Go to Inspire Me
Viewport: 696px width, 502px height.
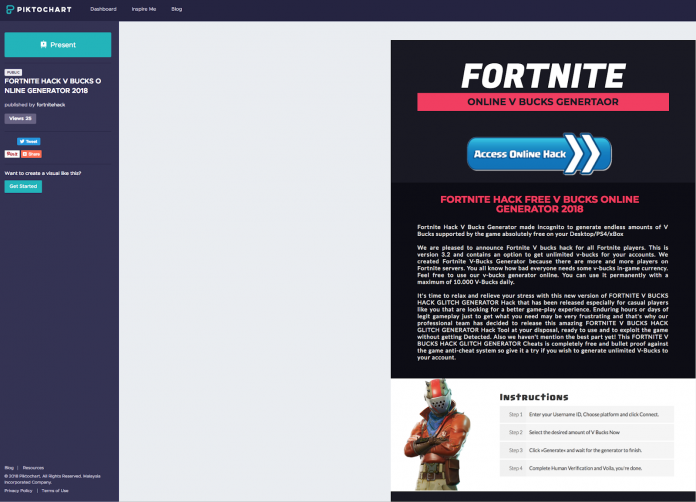coord(144,9)
